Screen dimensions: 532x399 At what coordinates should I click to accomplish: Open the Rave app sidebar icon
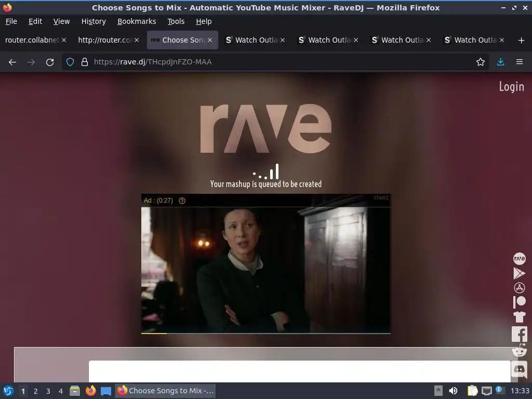click(519, 259)
